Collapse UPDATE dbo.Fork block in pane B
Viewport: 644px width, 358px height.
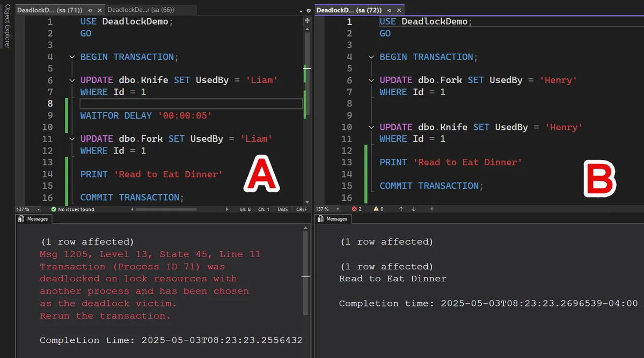coord(371,81)
